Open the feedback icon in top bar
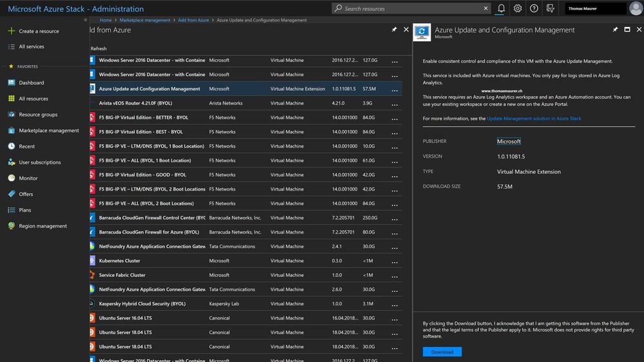The width and height of the screenshot is (644, 362). click(x=550, y=8)
